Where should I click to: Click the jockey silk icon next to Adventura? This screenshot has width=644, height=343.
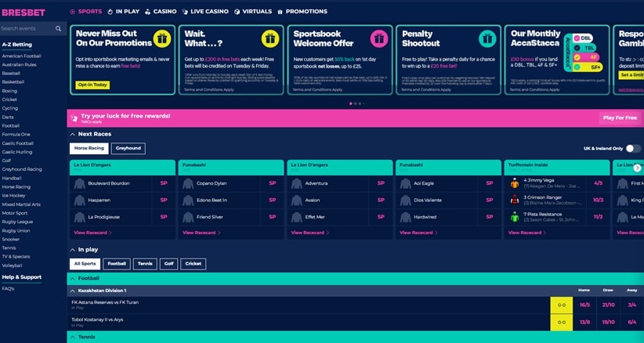[x=296, y=183]
